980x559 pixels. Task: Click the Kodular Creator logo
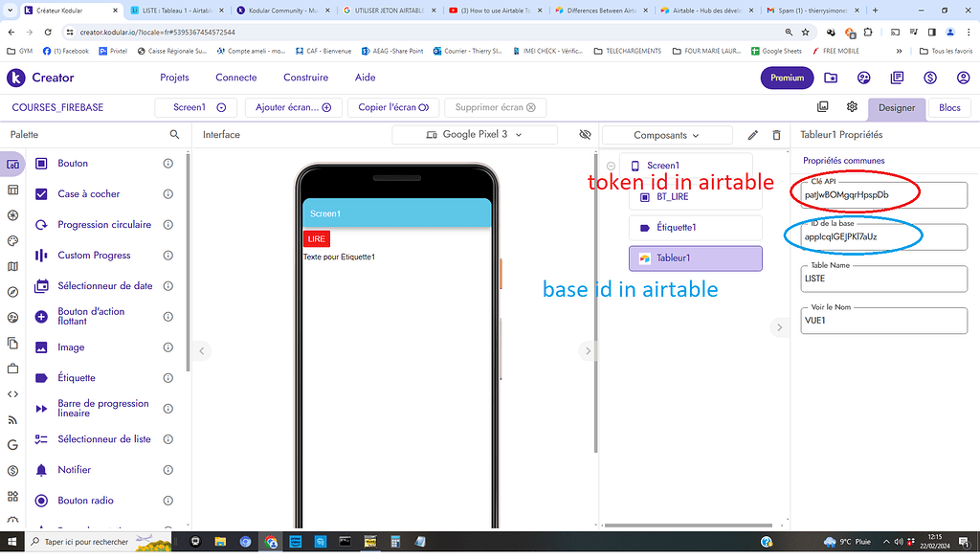(17, 77)
